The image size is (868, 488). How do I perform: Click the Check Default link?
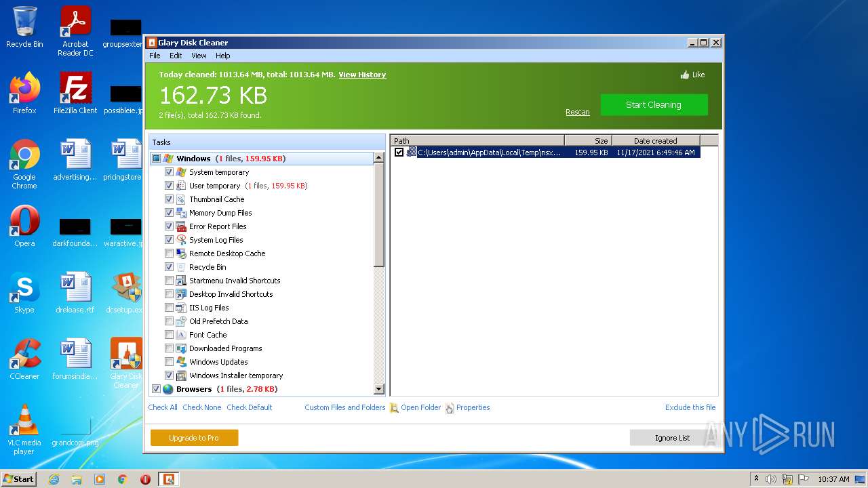249,407
